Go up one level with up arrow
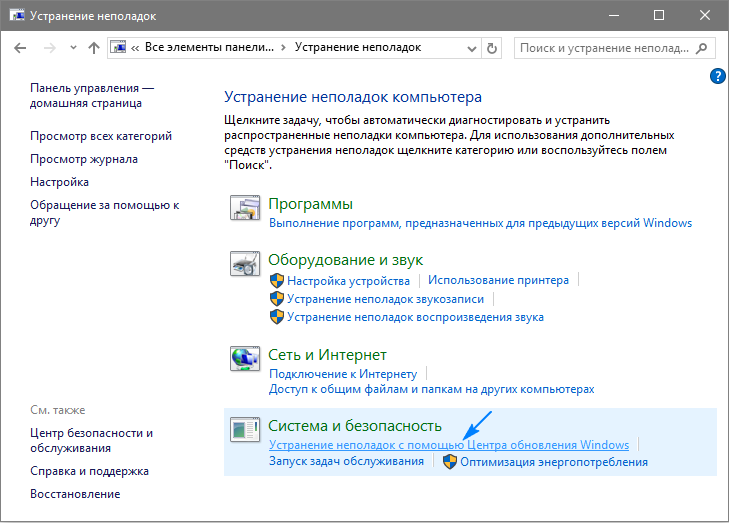Viewport: 729px width, 523px height. [94, 47]
